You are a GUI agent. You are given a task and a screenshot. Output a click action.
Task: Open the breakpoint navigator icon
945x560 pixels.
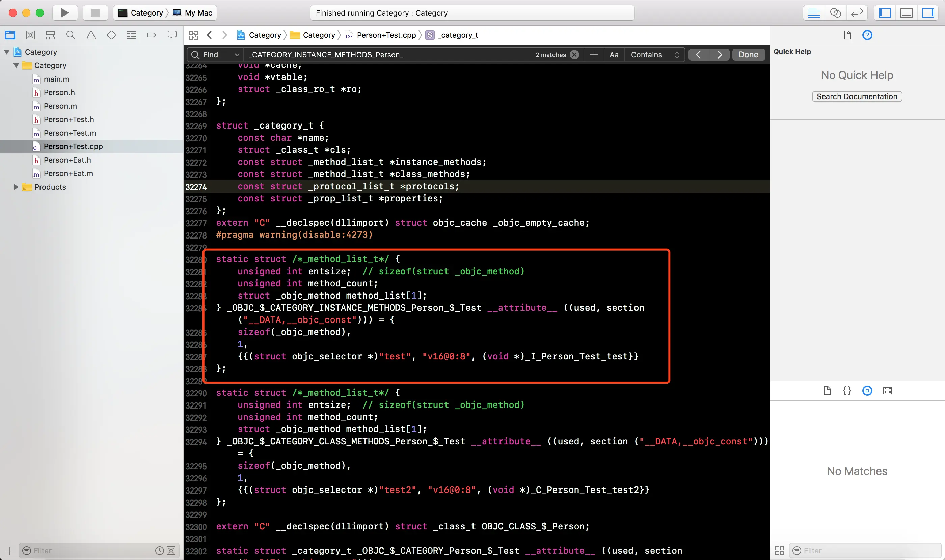tap(152, 35)
